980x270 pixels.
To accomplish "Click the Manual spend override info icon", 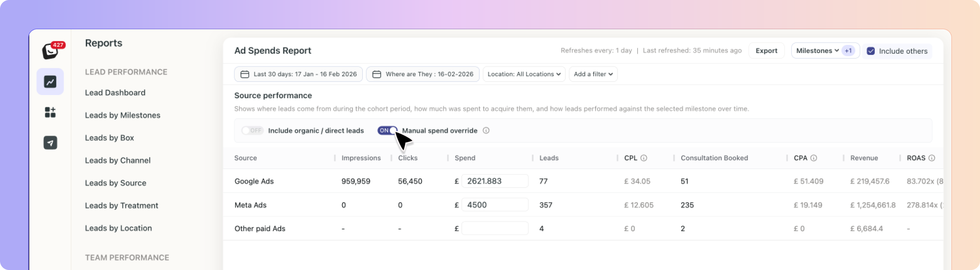I will coord(486,131).
